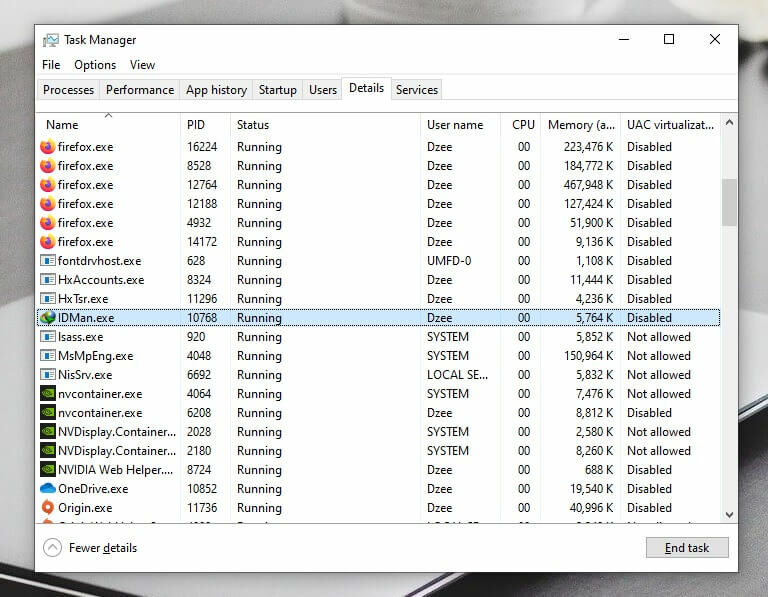Click memory value 467,948 K
The width and height of the screenshot is (768, 597).
pyautogui.click(x=588, y=185)
